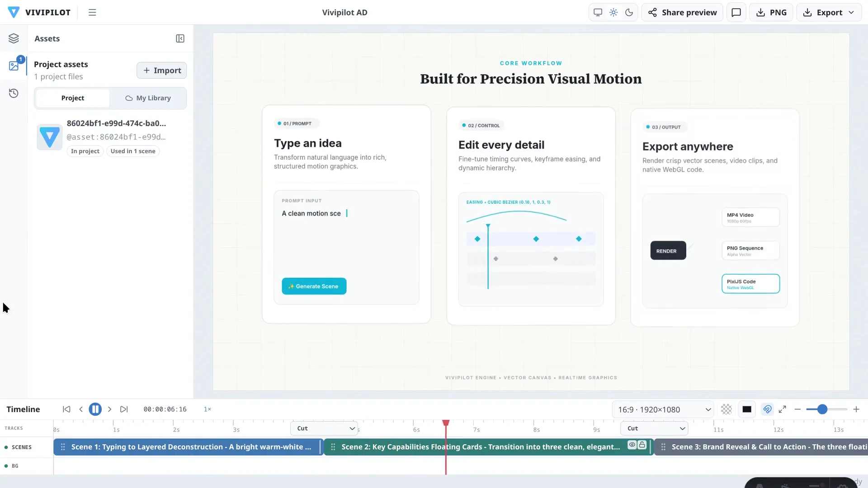
Task: Click the timeline zoom slider handle
Action: (x=822, y=409)
